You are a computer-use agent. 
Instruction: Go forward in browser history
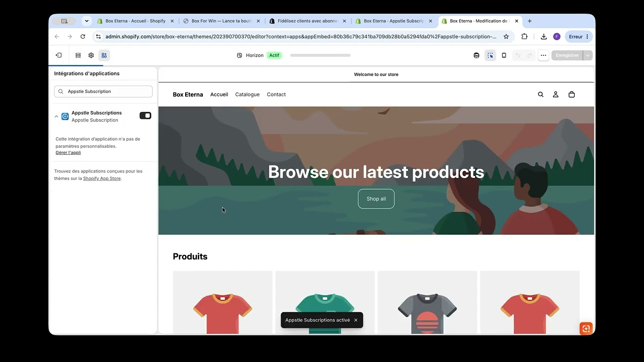tap(70, 37)
